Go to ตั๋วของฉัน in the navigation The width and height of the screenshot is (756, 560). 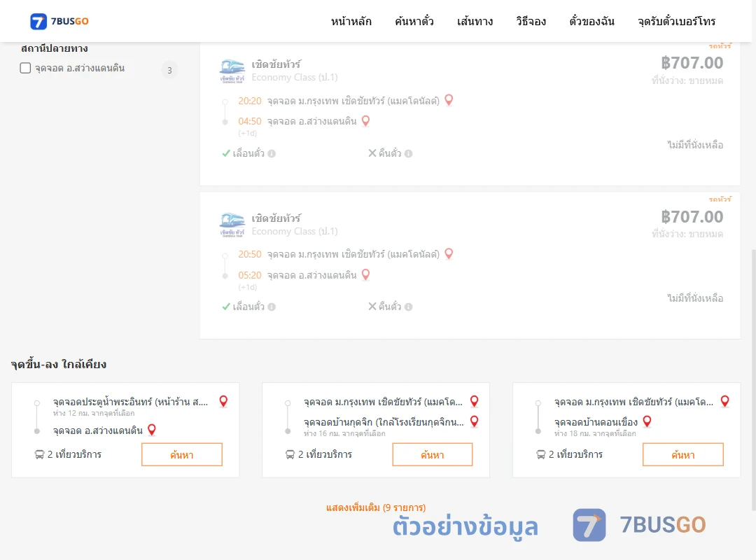pyautogui.click(x=591, y=21)
